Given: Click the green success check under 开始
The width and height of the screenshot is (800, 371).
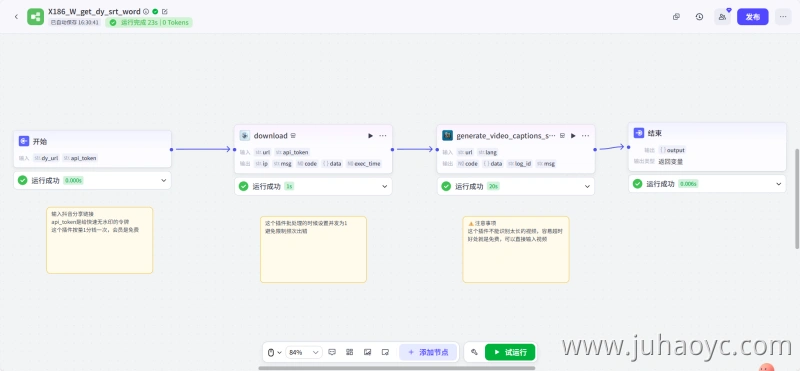Looking at the screenshot, I should tap(22, 180).
